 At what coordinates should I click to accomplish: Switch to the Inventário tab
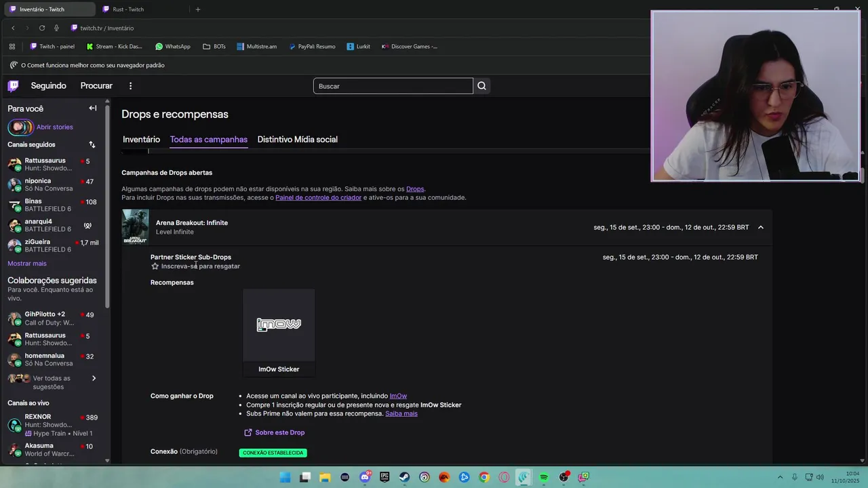pyautogui.click(x=141, y=140)
